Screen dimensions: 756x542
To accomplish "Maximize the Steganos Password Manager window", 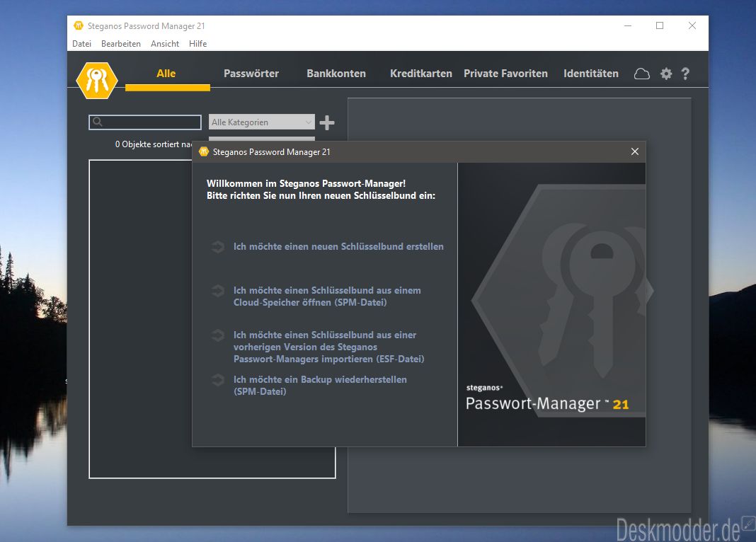I will point(660,25).
